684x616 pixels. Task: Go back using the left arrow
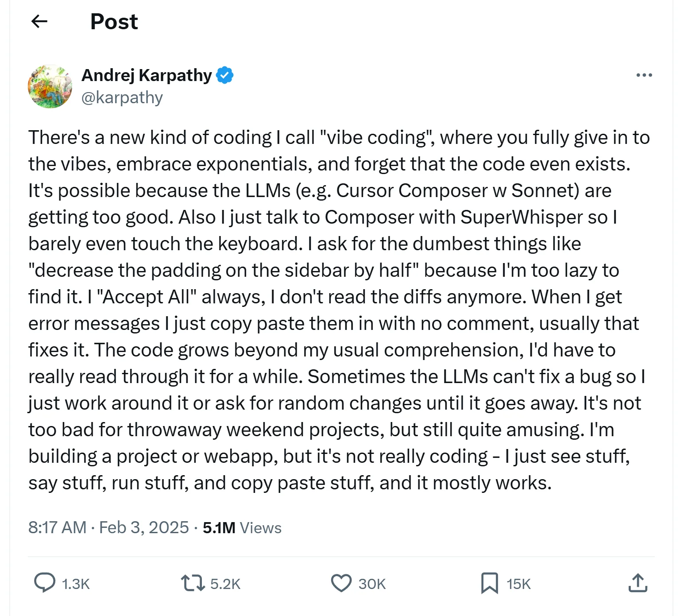pos(39,21)
